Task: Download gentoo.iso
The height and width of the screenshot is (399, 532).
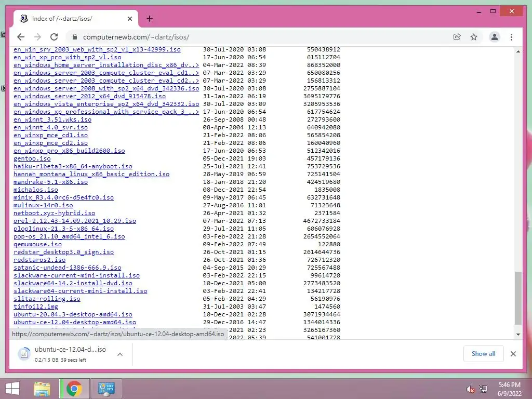Action: tap(32, 159)
